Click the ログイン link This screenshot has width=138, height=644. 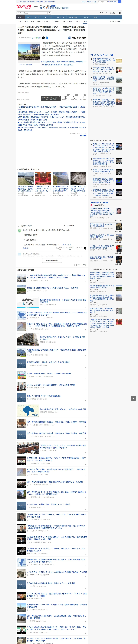click(42, 8)
